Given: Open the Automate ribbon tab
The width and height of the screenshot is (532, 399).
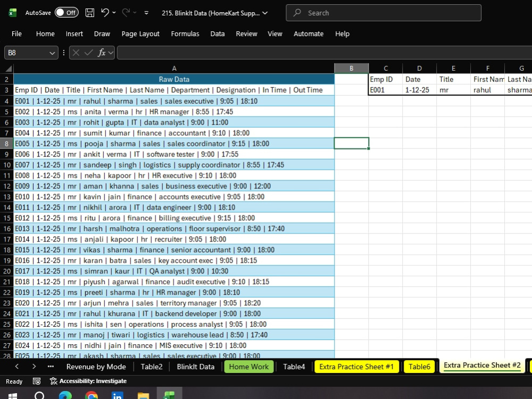Looking at the screenshot, I should 309,34.
